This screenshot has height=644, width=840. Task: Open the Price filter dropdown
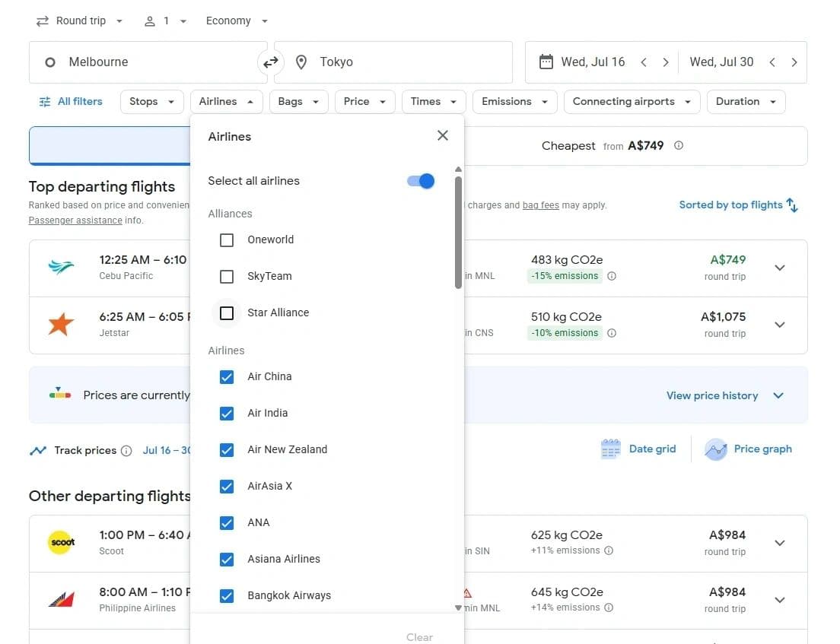[364, 102]
